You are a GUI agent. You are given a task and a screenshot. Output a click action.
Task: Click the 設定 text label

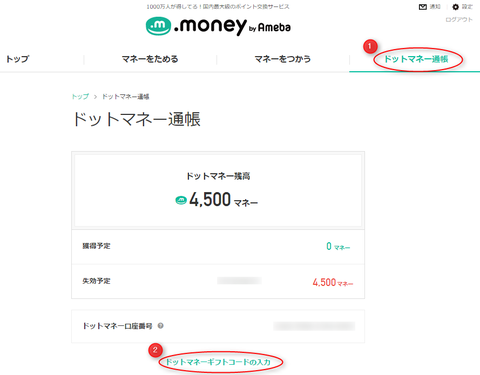pos(467,7)
